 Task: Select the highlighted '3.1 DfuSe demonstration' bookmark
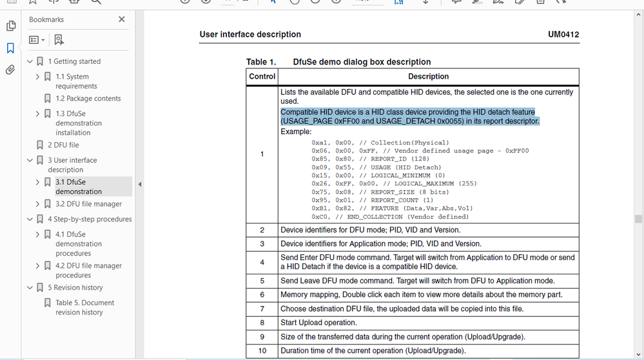pyautogui.click(x=79, y=186)
